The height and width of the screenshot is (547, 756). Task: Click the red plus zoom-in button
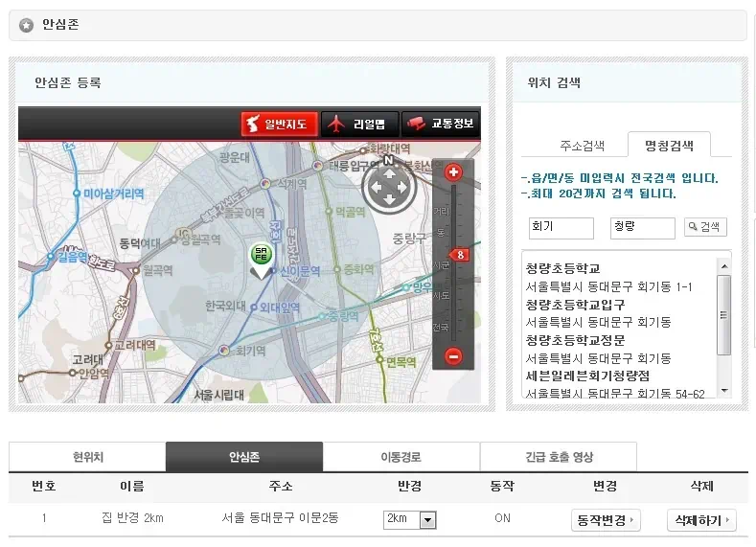(453, 172)
